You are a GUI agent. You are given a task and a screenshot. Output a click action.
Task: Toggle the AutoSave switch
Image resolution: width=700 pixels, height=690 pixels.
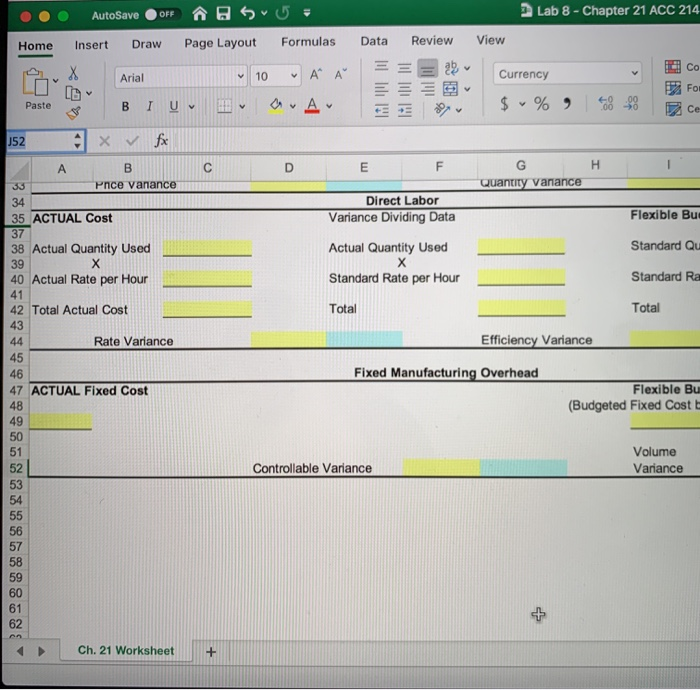[162, 14]
